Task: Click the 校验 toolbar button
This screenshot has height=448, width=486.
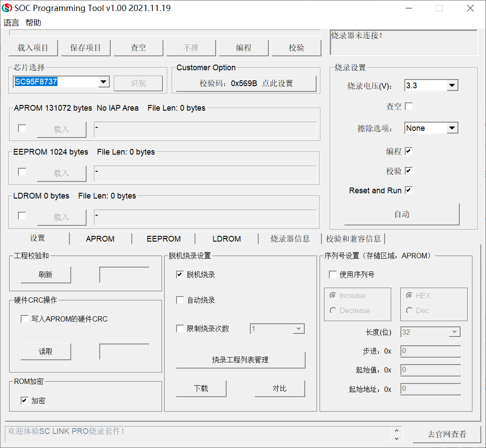Action: pyautogui.click(x=296, y=48)
